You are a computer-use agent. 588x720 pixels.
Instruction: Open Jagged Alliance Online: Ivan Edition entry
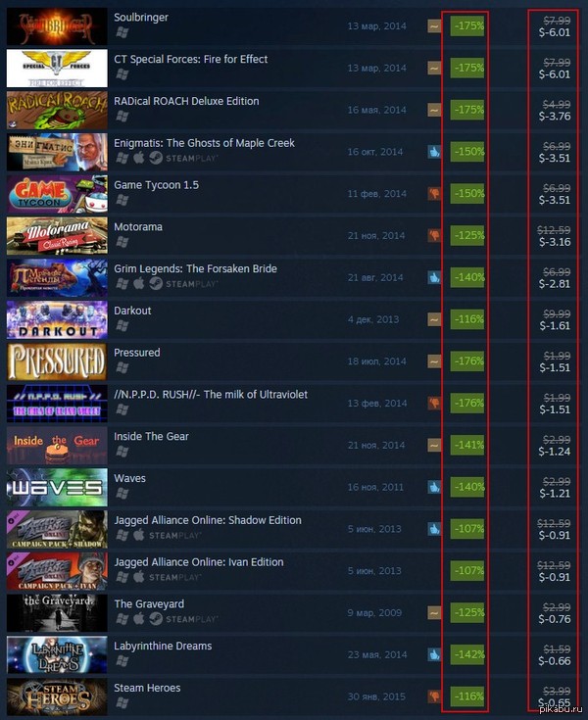[x=199, y=562]
